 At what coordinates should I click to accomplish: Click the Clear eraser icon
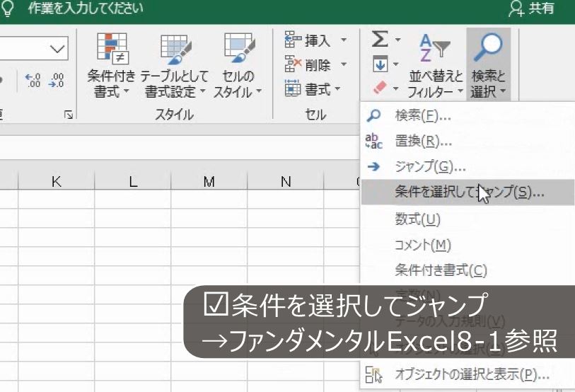[380, 88]
